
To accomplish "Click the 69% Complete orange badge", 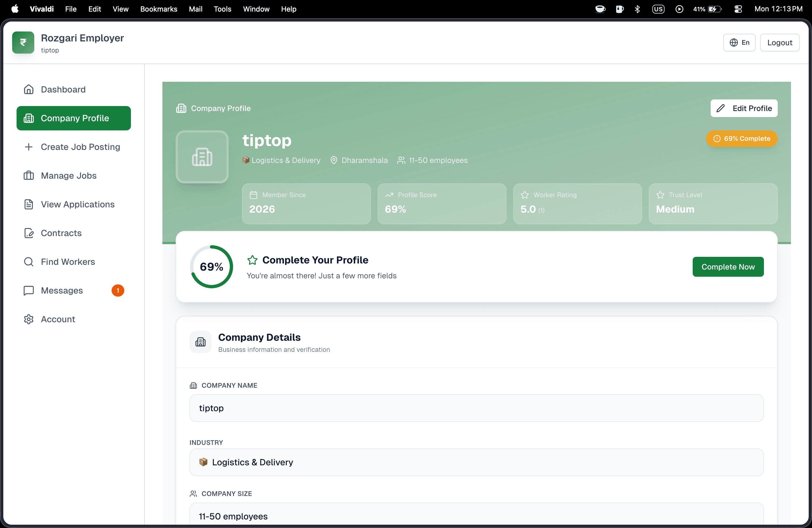I will tap(742, 139).
